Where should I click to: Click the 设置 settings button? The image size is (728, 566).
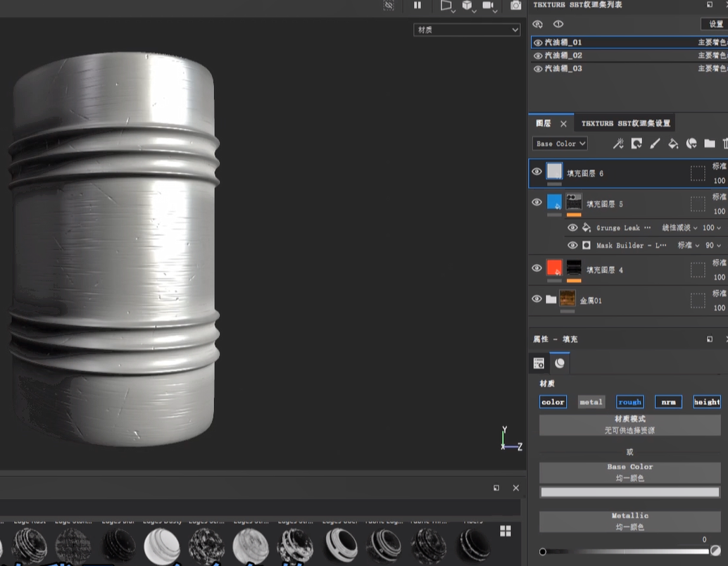pos(715,24)
